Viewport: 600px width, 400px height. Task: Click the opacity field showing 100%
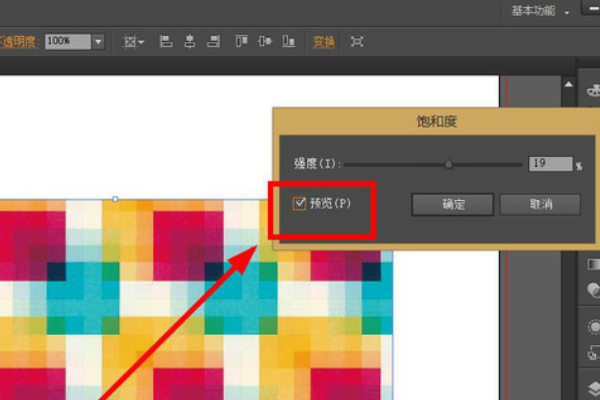[68, 41]
